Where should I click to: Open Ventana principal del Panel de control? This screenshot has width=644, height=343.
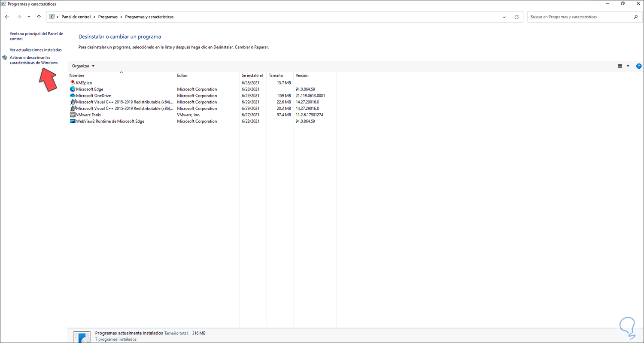(36, 36)
